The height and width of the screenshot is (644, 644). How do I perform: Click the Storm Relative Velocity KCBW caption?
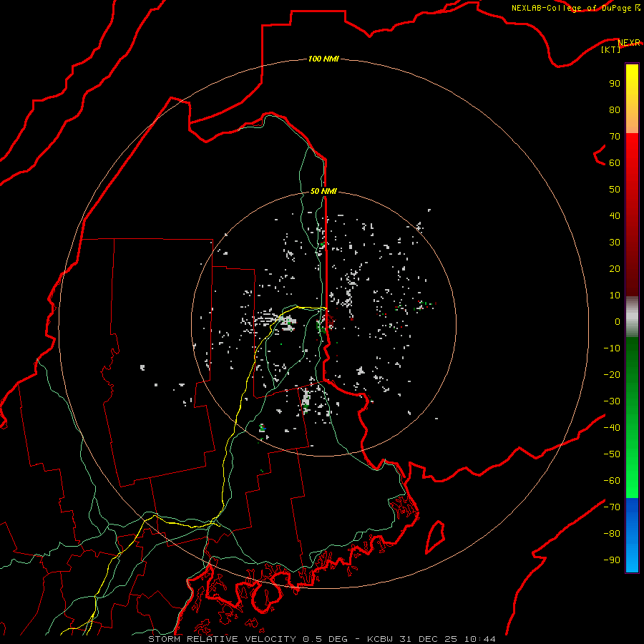pyautogui.click(x=322, y=639)
